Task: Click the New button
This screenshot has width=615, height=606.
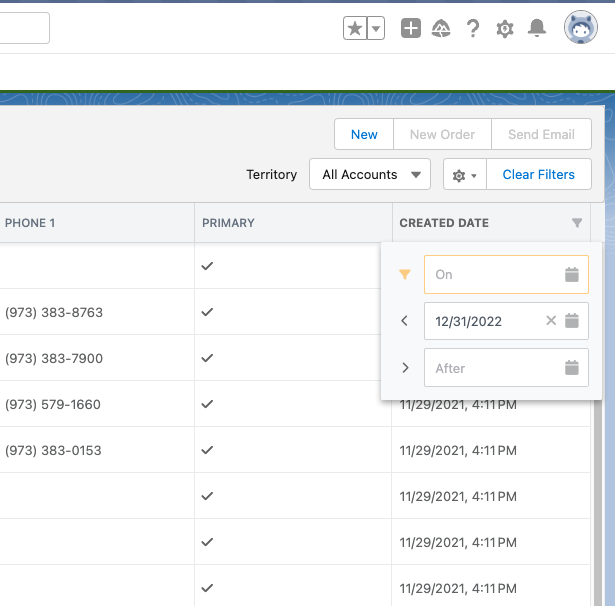Action: [364, 134]
